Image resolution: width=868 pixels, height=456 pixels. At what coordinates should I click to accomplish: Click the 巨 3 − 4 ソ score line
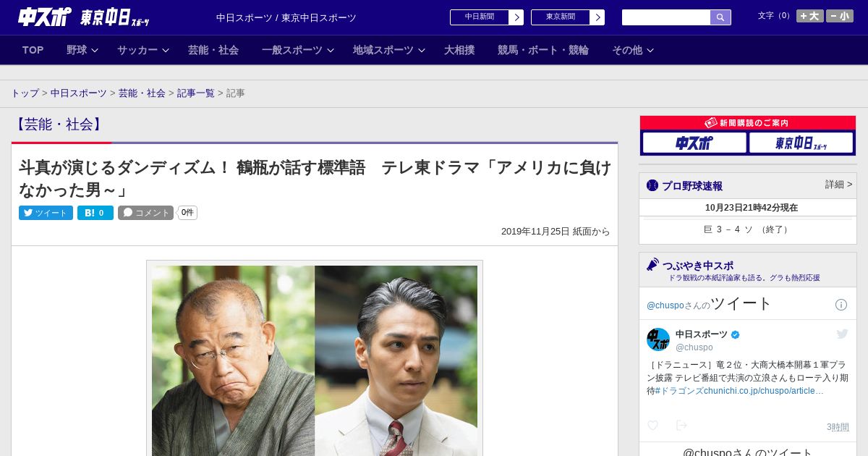coord(748,229)
